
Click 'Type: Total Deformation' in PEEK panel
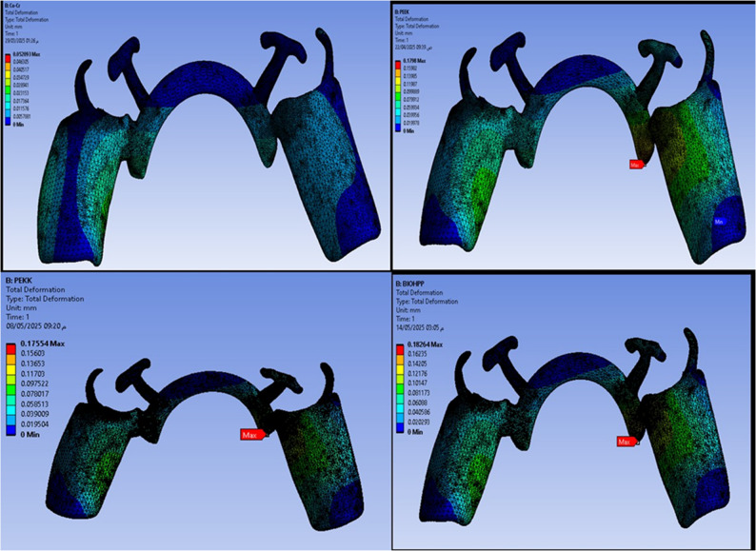pos(417,26)
